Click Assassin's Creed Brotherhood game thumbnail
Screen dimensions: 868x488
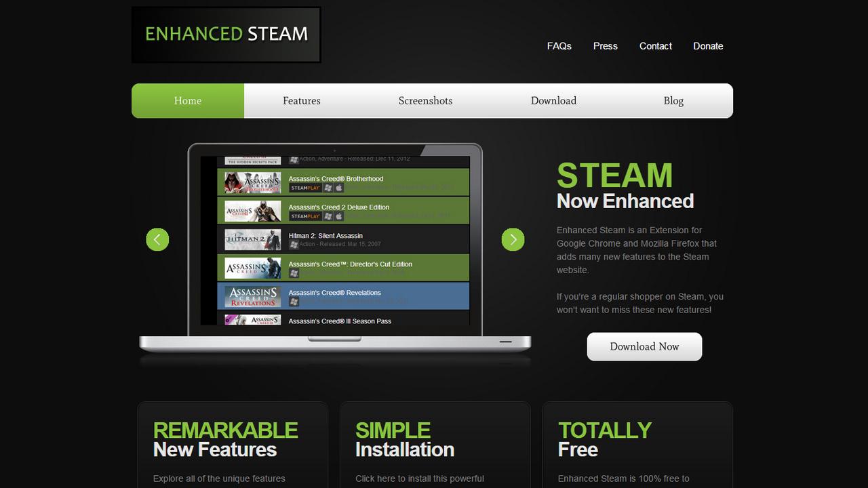[253, 183]
